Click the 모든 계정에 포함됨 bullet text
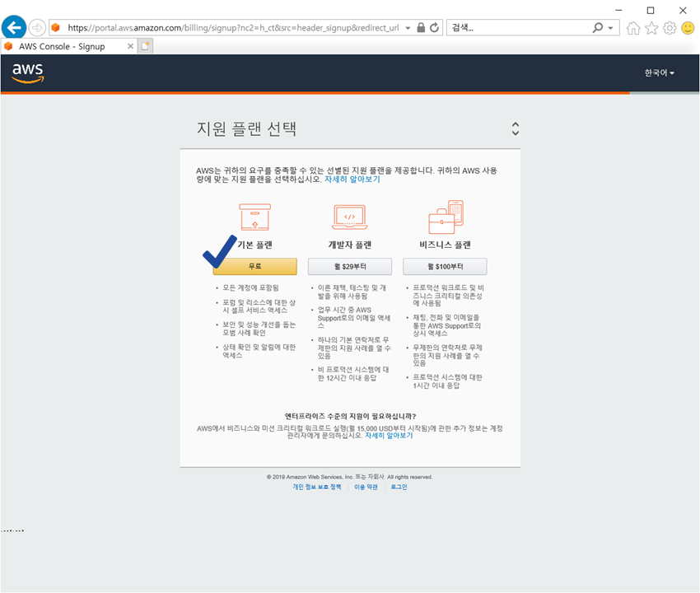The image size is (700, 593). point(251,288)
